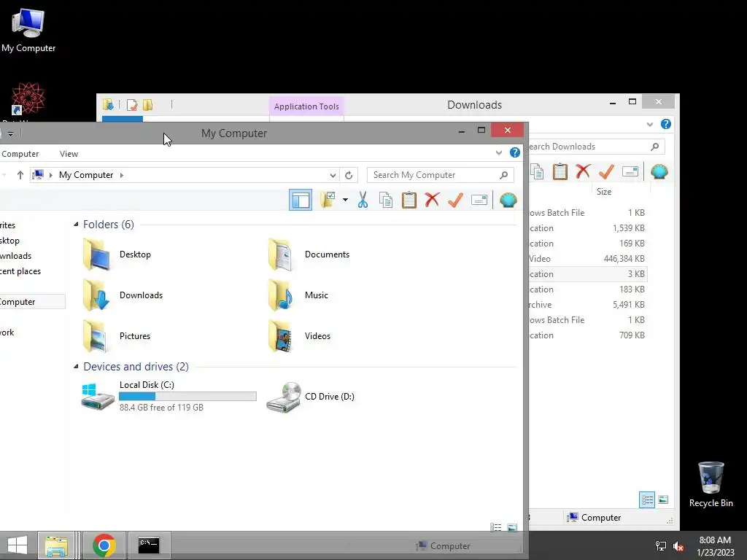Open the muted volume tray icon

click(x=679, y=546)
